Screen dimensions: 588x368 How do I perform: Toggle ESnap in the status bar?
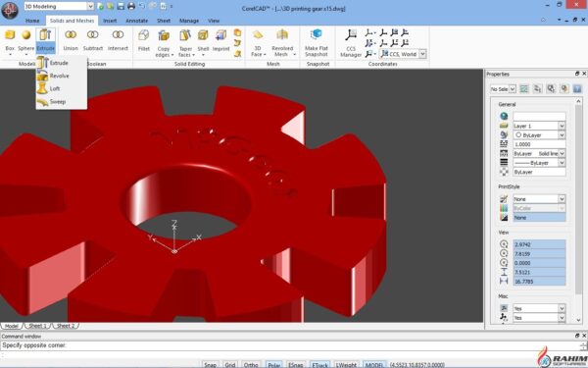[296, 365]
